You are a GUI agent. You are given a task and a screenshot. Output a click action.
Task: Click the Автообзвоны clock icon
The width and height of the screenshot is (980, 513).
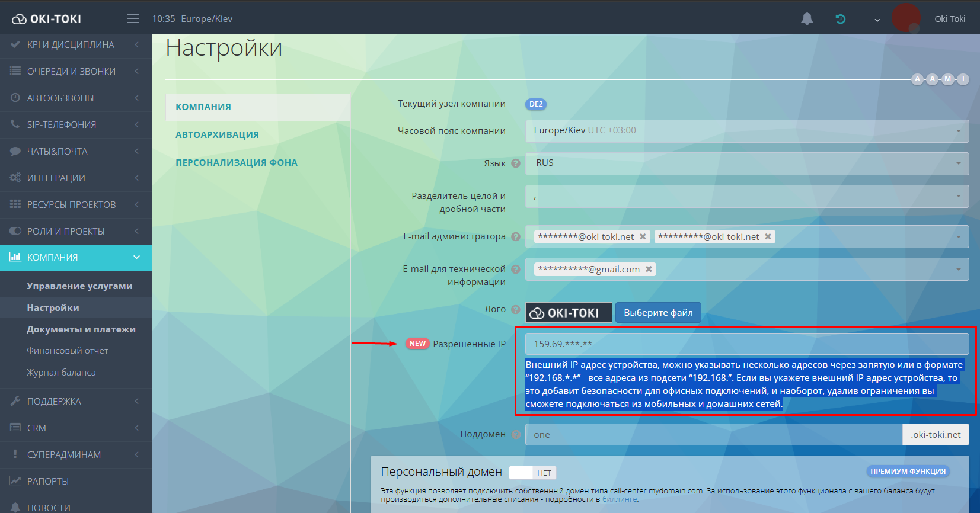15,98
